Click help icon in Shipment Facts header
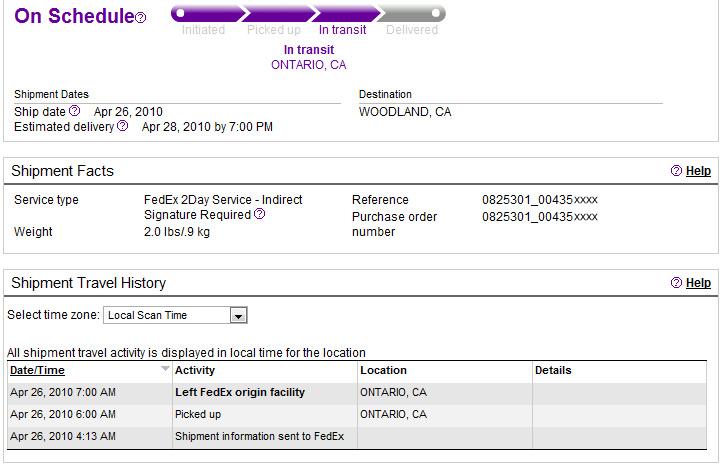Screen dimensions: 722x467 tap(677, 171)
